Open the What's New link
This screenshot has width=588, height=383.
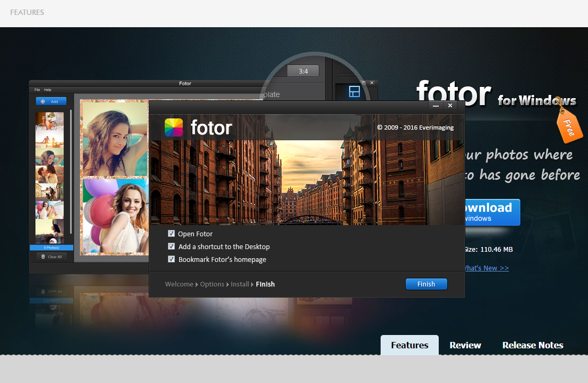pyautogui.click(x=486, y=268)
